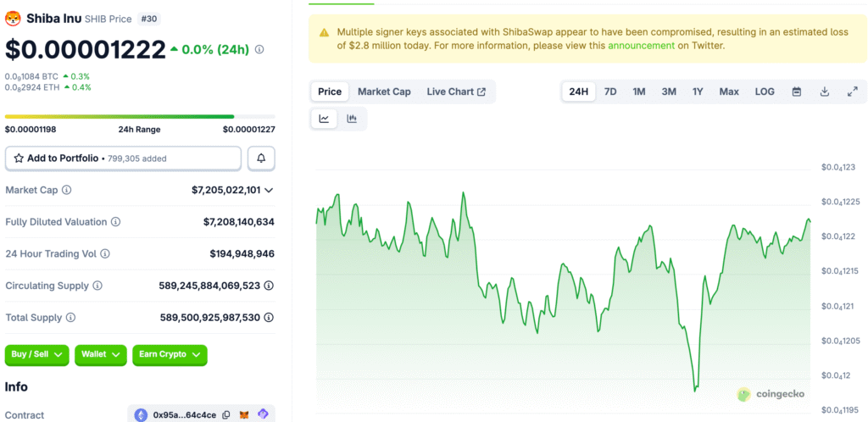Click info icon next to Circulating Supply label
The height and width of the screenshot is (422, 868).
pyautogui.click(x=97, y=286)
